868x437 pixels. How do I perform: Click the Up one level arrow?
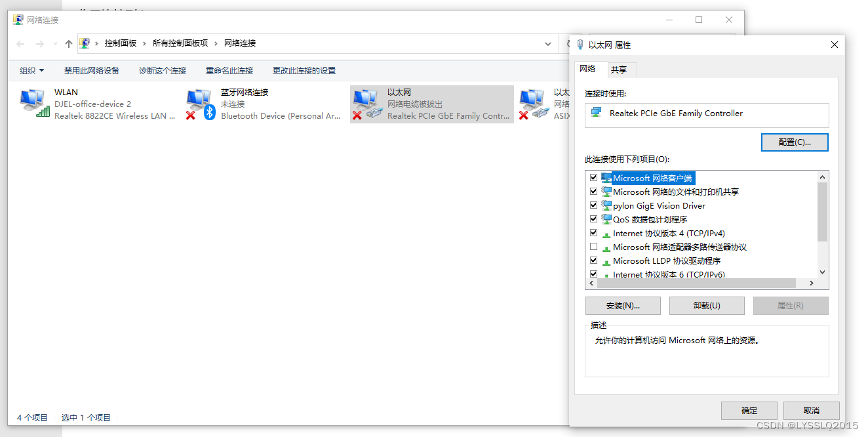coord(68,44)
